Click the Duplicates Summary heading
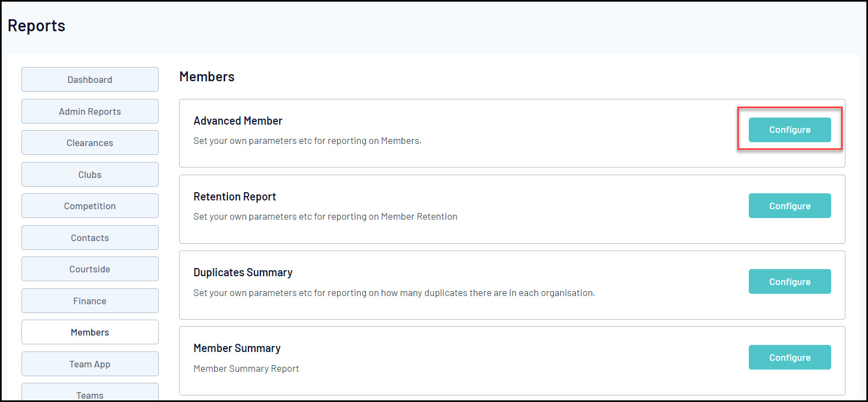The image size is (868, 402). (x=243, y=272)
